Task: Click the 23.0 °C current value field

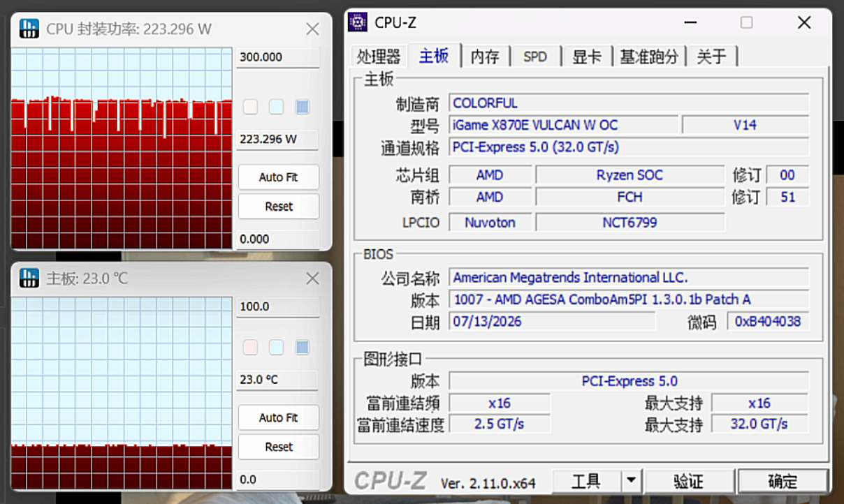Action: tap(277, 380)
